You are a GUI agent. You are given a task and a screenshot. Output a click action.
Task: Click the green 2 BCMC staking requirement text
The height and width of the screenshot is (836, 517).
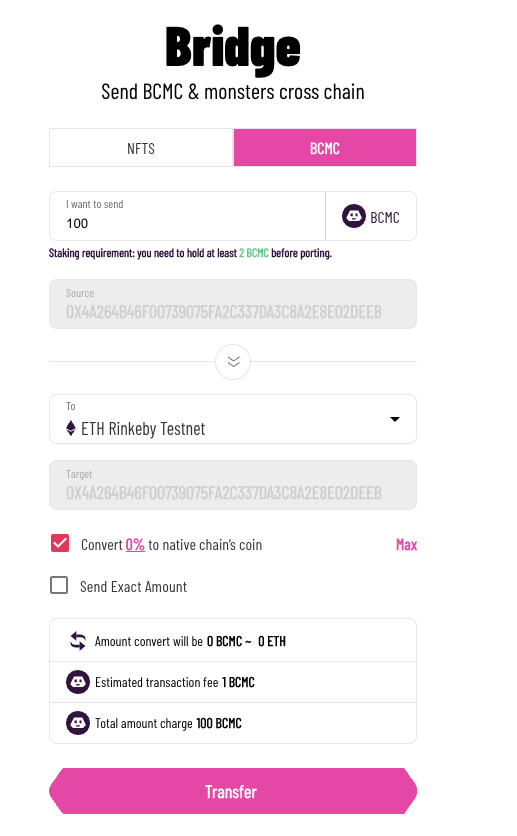pyautogui.click(x=254, y=253)
